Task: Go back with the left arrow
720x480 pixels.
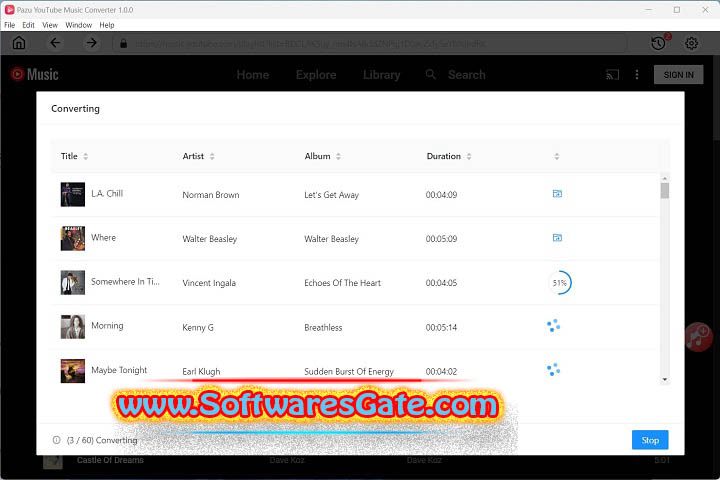Action: pyautogui.click(x=55, y=43)
